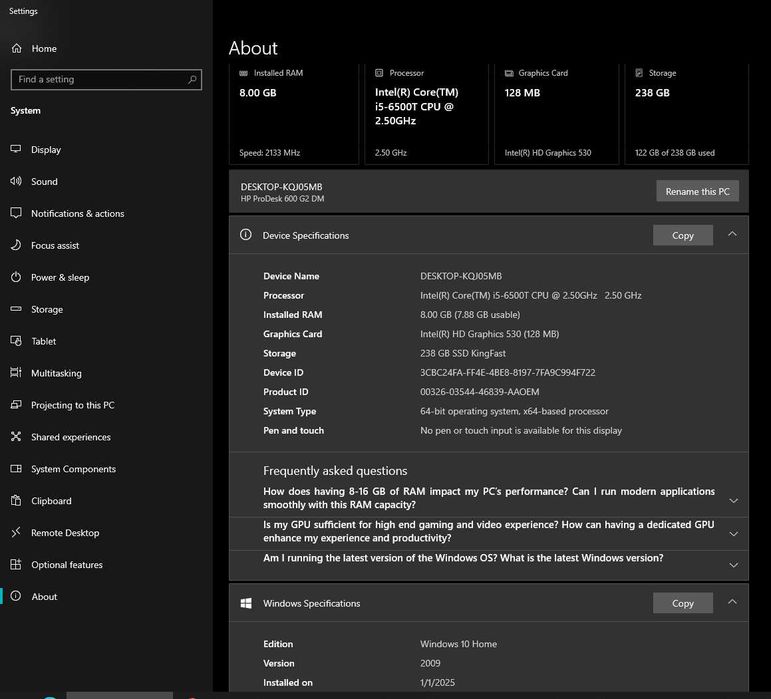Expand the latest Windows version FAQ
Image resolution: width=771 pixels, height=699 pixels.
click(x=733, y=565)
